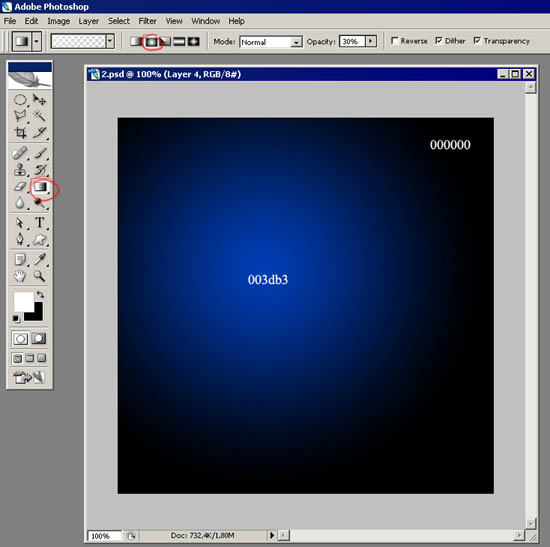Pick the Zoom magnifier tool
The image size is (550, 547).
pos(39,276)
